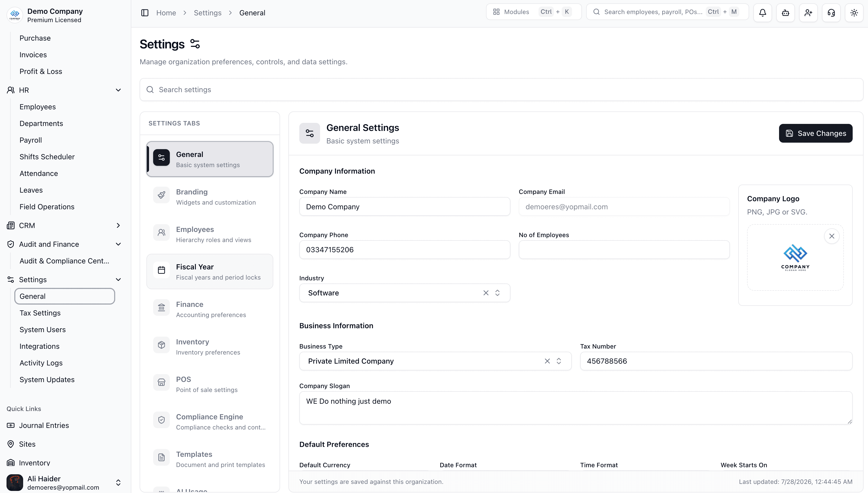
Task: Switch to the Branding tab
Action: pyautogui.click(x=210, y=197)
